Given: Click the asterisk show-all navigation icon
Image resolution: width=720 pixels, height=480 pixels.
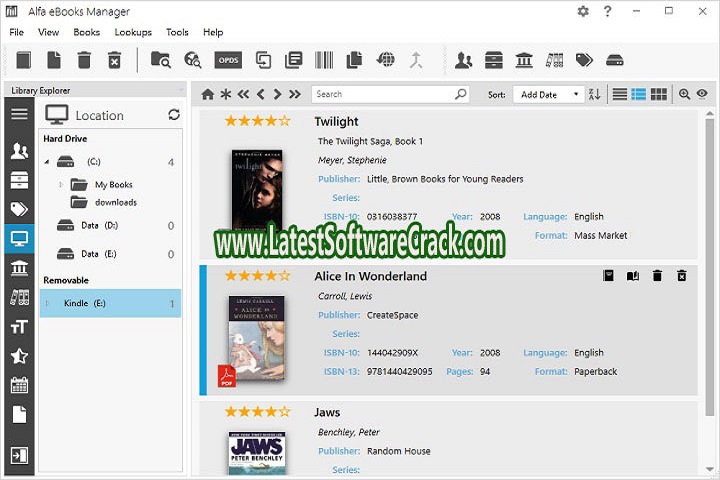Looking at the screenshot, I should tap(225, 95).
